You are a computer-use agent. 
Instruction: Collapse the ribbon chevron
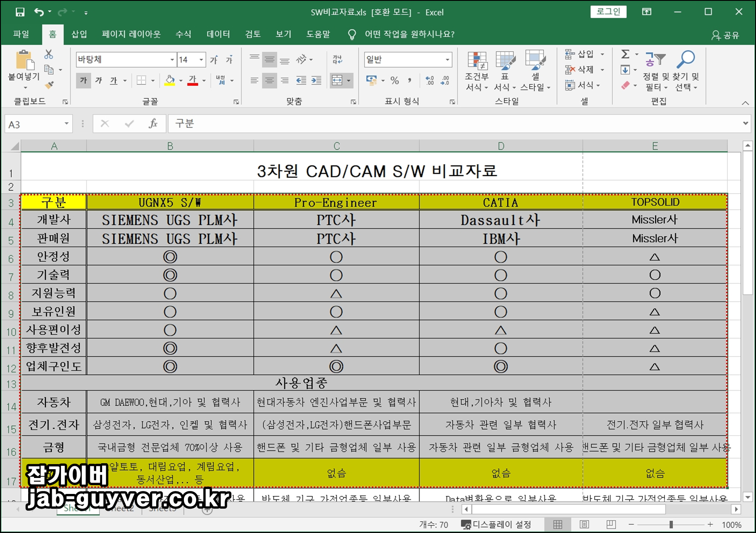click(x=745, y=103)
